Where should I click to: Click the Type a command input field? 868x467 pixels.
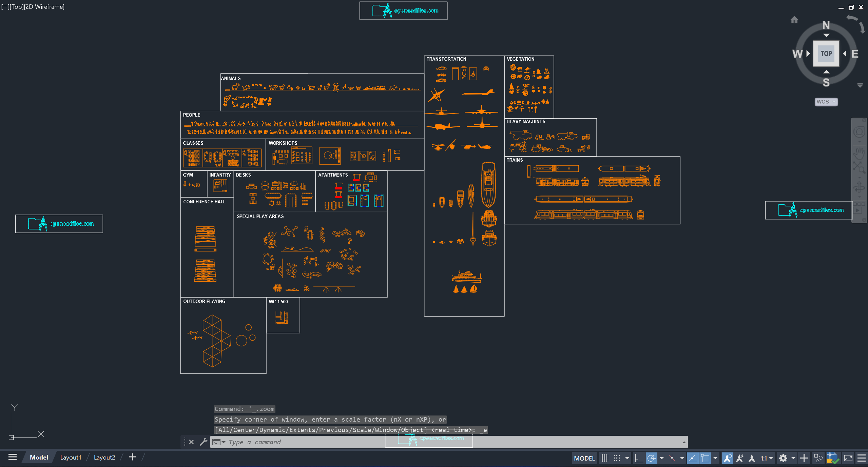(448, 442)
